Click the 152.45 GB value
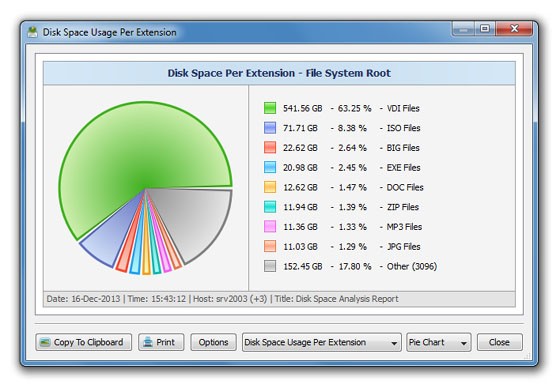Image resolution: width=560 pixels, height=388 pixels. pyautogui.click(x=303, y=267)
